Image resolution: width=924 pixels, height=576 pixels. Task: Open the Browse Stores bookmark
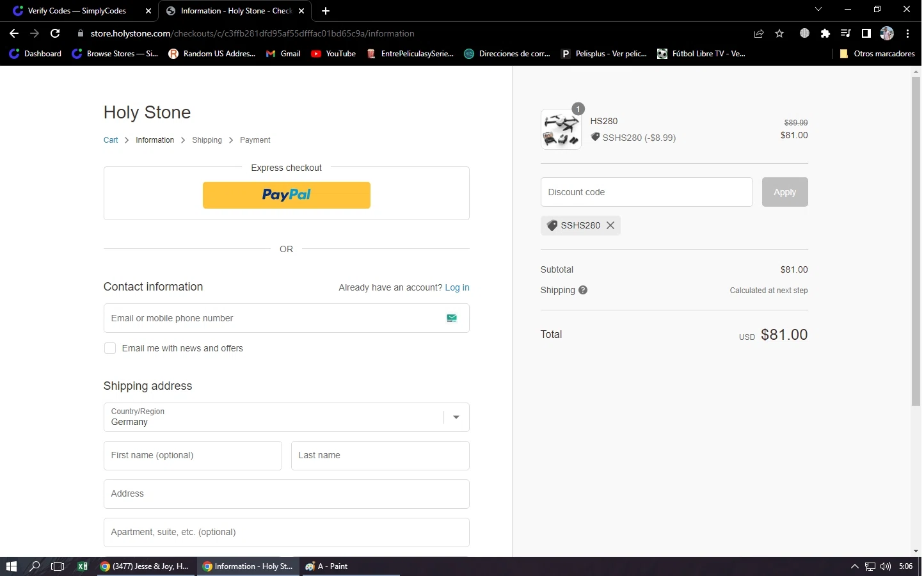(115, 54)
